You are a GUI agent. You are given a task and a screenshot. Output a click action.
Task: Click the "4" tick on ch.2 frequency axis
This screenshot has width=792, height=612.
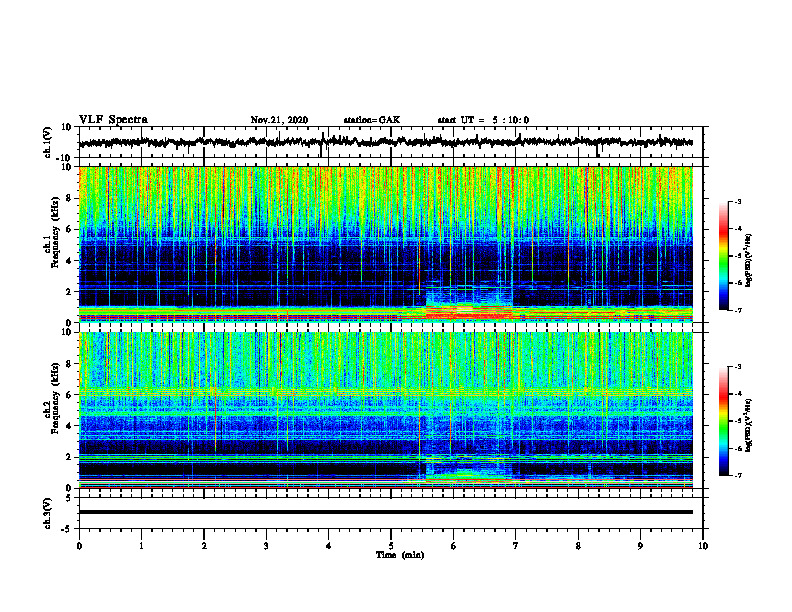(x=69, y=426)
